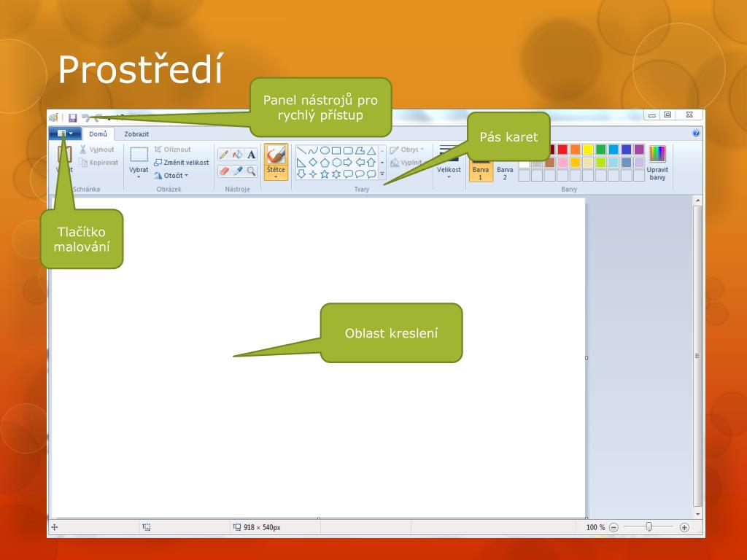Click the zoom in plus button
The height and width of the screenshot is (560, 747).
[684, 527]
